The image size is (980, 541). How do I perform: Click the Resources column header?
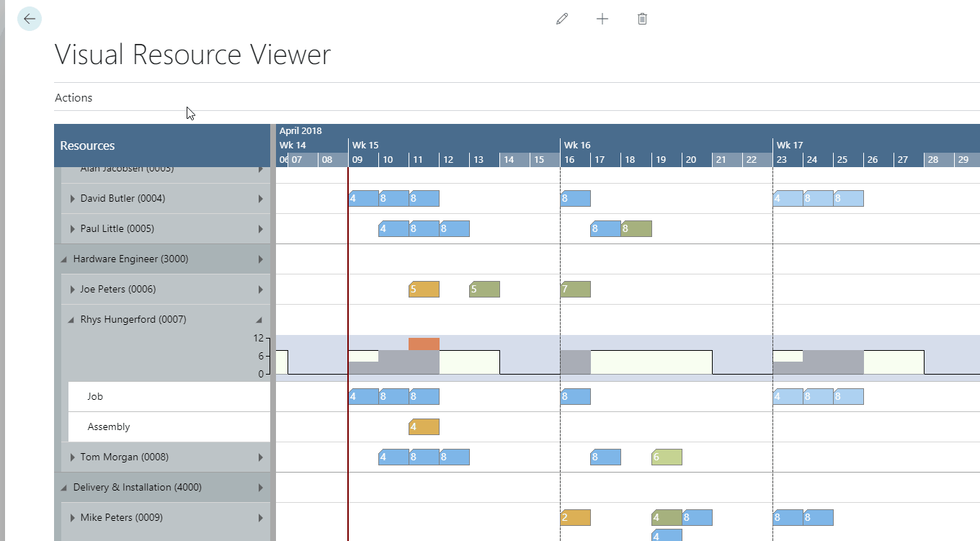point(162,146)
